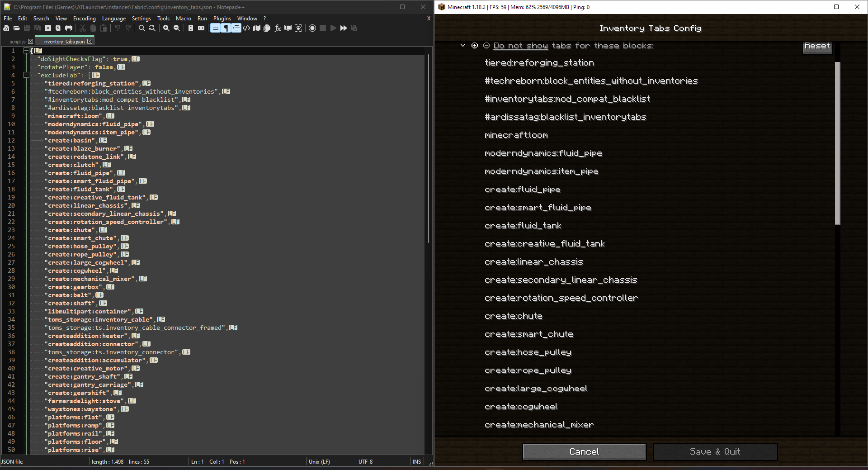
Task: Open the Document List panel icon
Action: click(x=267, y=28)
